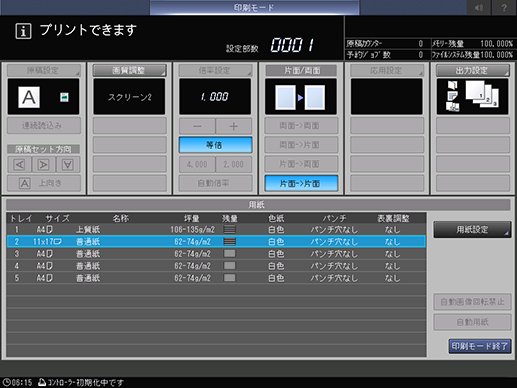Click the 名称 column header
The image size is (517, 388).
121,218
